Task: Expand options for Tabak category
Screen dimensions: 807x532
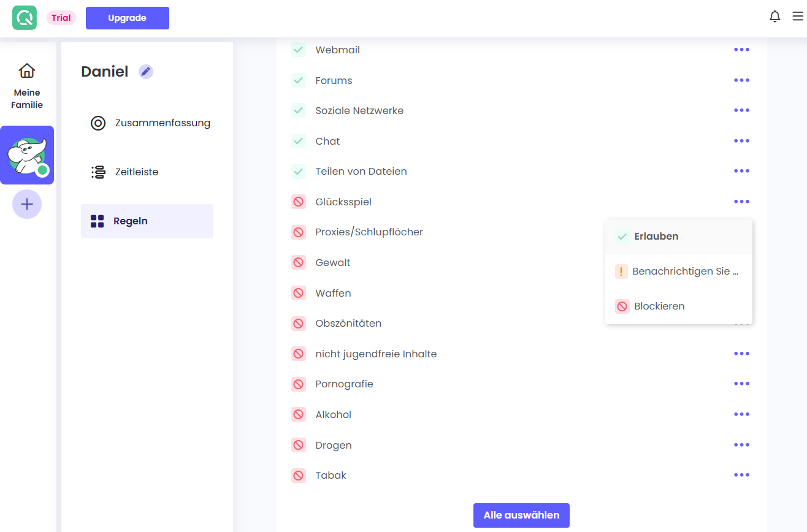Action: (741, 475)
